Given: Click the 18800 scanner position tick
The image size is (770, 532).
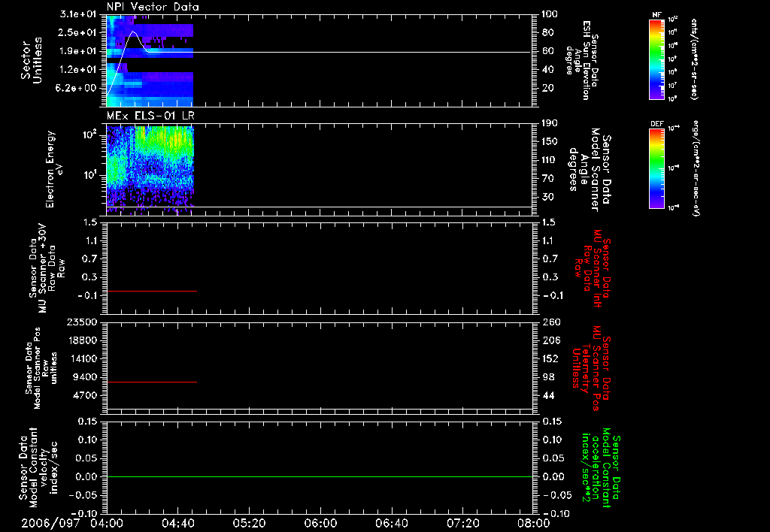Looking at the screenshot, I should pyautogui.click(x=83, y=340).
